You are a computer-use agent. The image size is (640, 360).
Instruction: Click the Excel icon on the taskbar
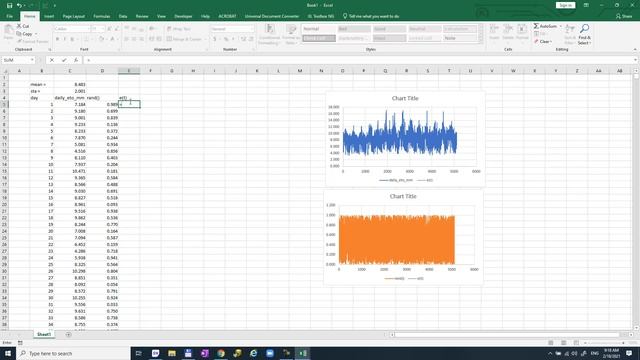tap(303, 353)
